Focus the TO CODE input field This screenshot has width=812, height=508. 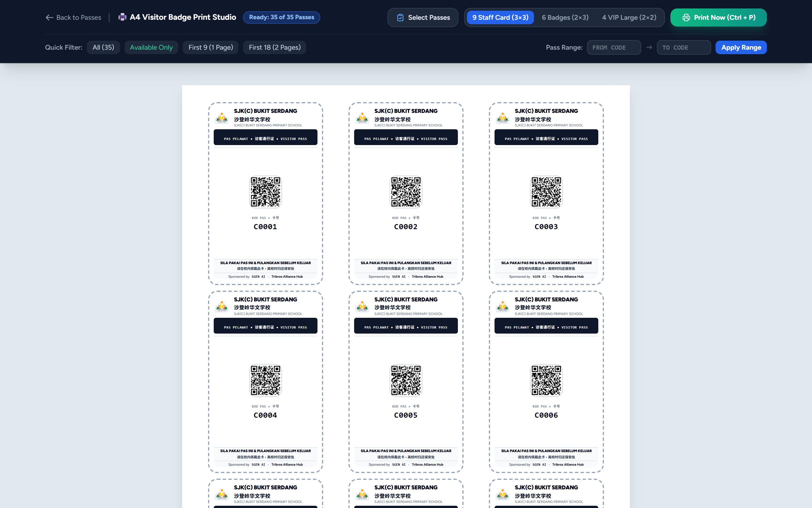tap(683, 47)
